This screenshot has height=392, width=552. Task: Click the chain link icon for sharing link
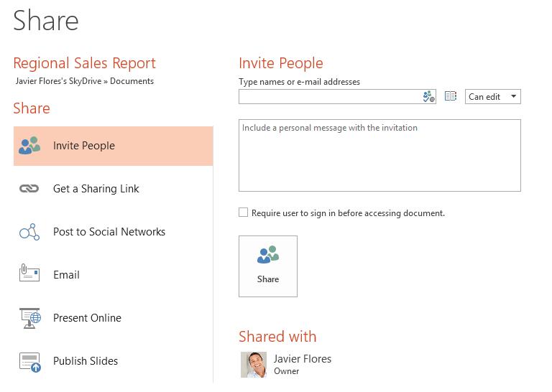click(29, 189)
